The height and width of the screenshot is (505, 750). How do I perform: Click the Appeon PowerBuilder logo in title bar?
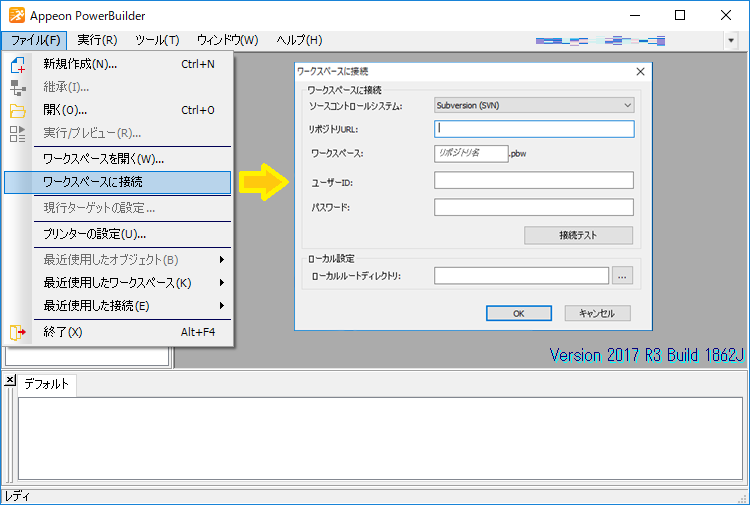click(x=15, y=15)
